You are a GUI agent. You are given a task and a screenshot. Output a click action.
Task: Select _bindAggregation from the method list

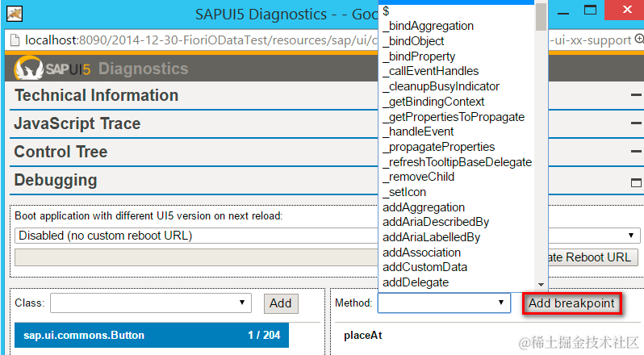click(x=428, y=26)
